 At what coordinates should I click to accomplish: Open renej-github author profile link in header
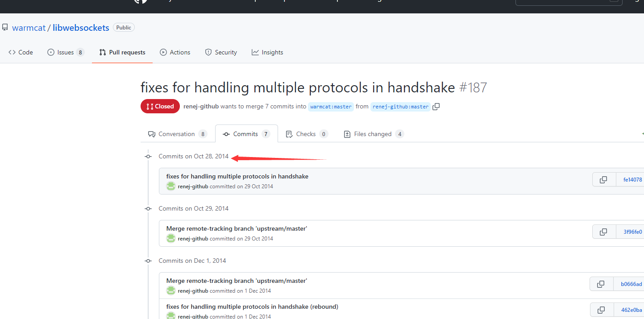coord(201,107)
